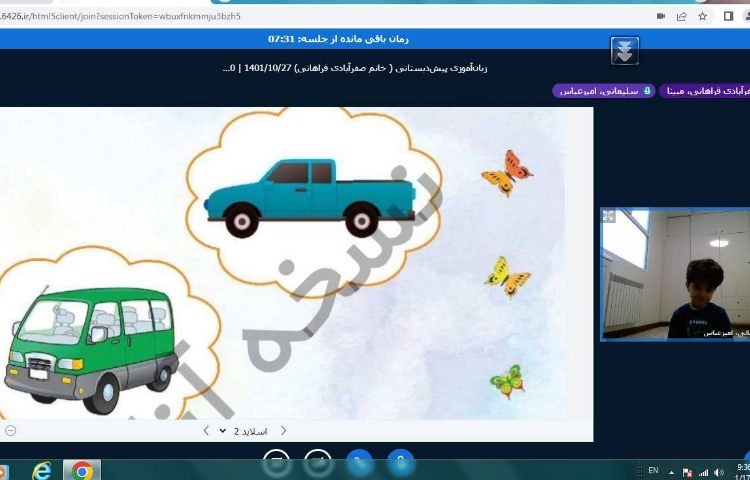Viewport: 750px width, 480px height.
Task: Click the camera indicator in the address bar
Action: click(x=661, y=16)
